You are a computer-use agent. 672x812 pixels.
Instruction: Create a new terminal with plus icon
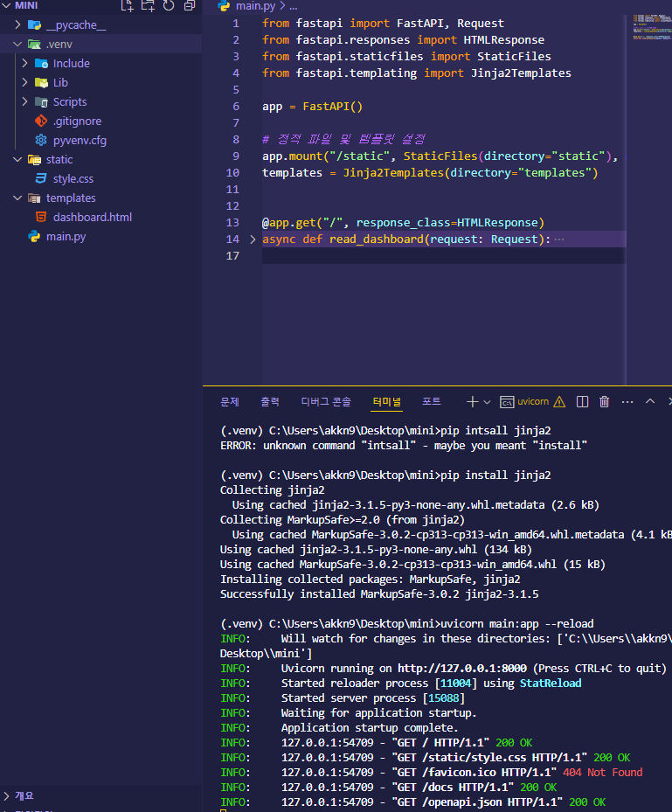click(x=472, y=402)
